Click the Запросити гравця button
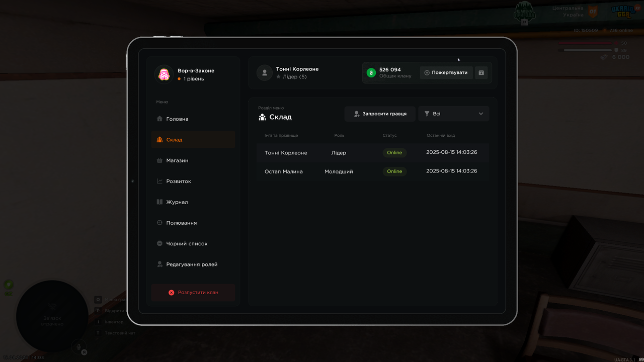The image size is (644, 362). point(380,114)
